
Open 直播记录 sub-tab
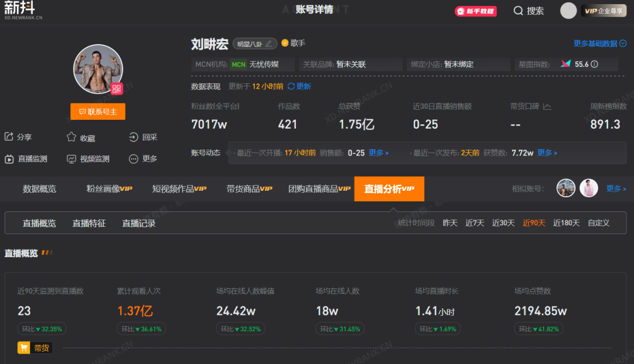[x=139, y=223]
